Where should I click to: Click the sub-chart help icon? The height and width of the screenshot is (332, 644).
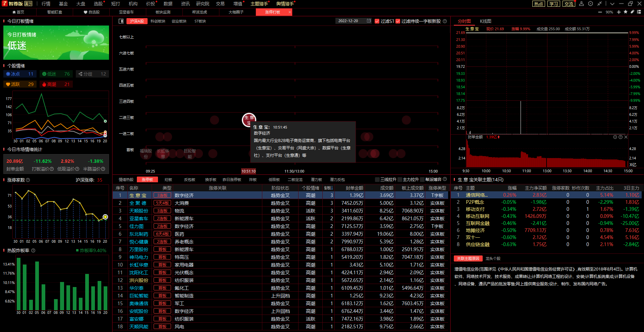621,137
